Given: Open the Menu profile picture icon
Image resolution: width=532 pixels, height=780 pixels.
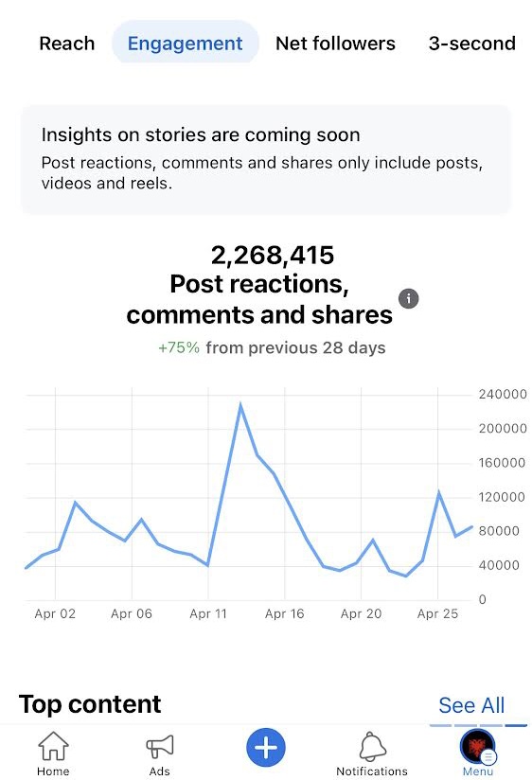Looking at the screenshot, I should pyautogui.click(x=478, y=747).
